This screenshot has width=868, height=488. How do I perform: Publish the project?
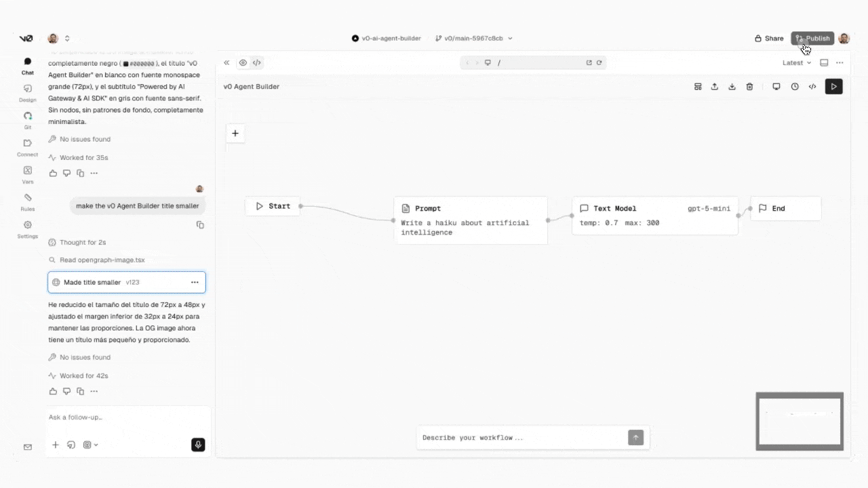[812, 38]
